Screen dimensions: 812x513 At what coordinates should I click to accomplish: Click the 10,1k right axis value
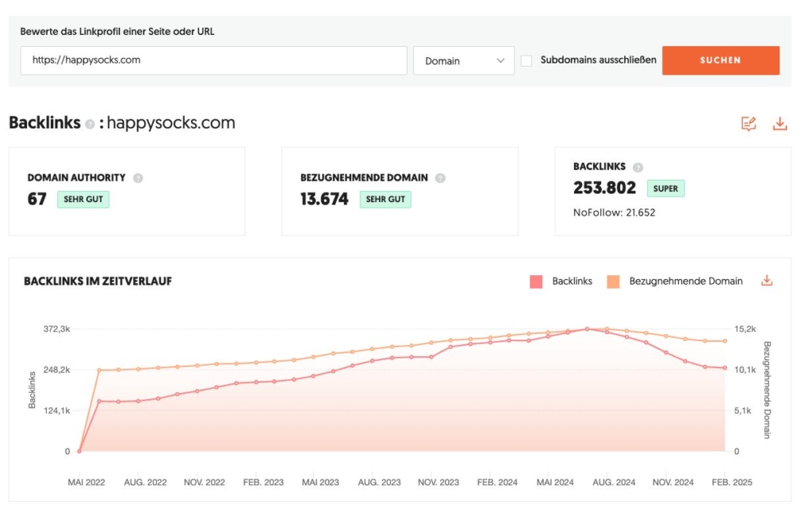pyautogui.click(x=745, y=370)
